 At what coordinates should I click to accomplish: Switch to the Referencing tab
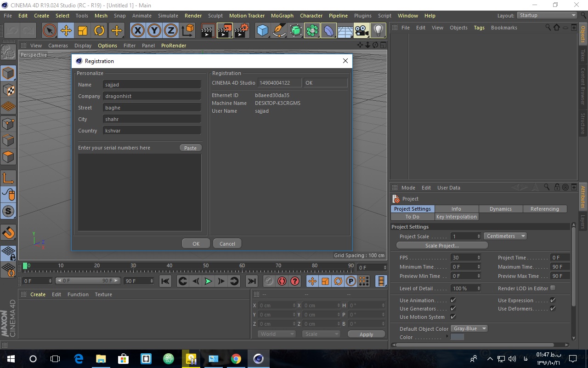pyautogui.click(x=545, y=209)
